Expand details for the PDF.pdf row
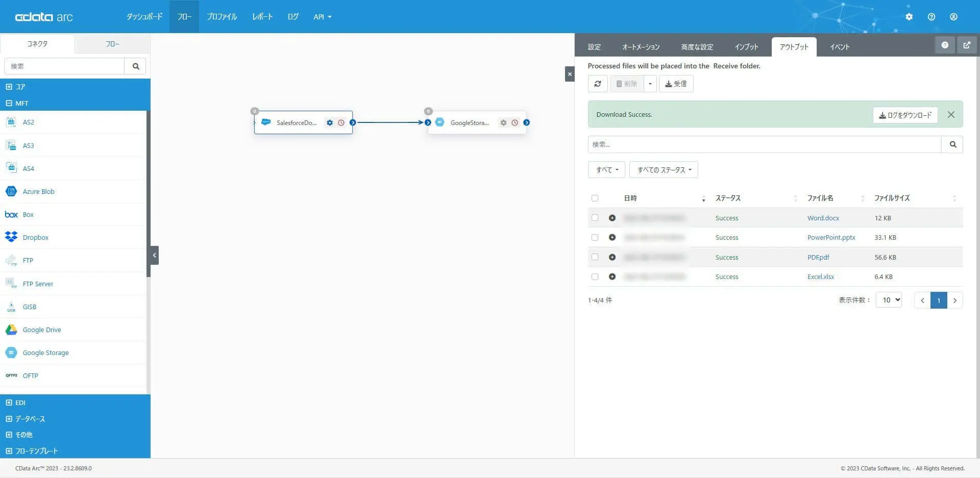The height and width of the screenshot is (478, 980). [x=612, y=257]
